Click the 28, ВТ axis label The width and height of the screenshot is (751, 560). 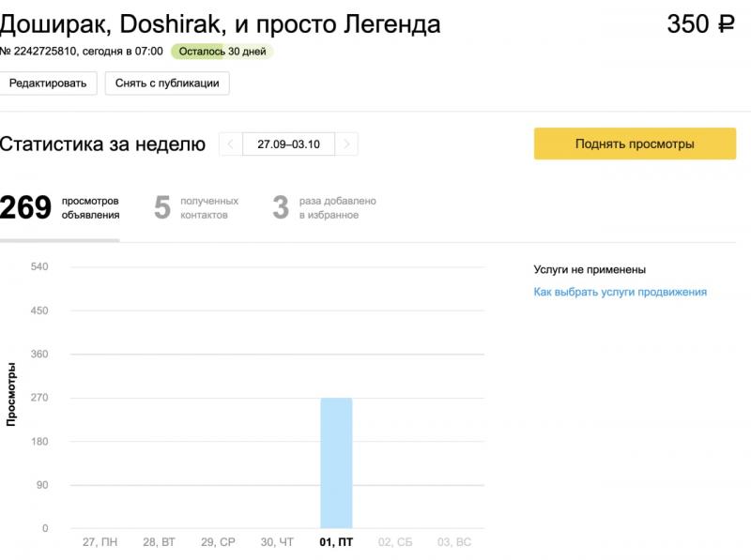(x=159, y=542)
